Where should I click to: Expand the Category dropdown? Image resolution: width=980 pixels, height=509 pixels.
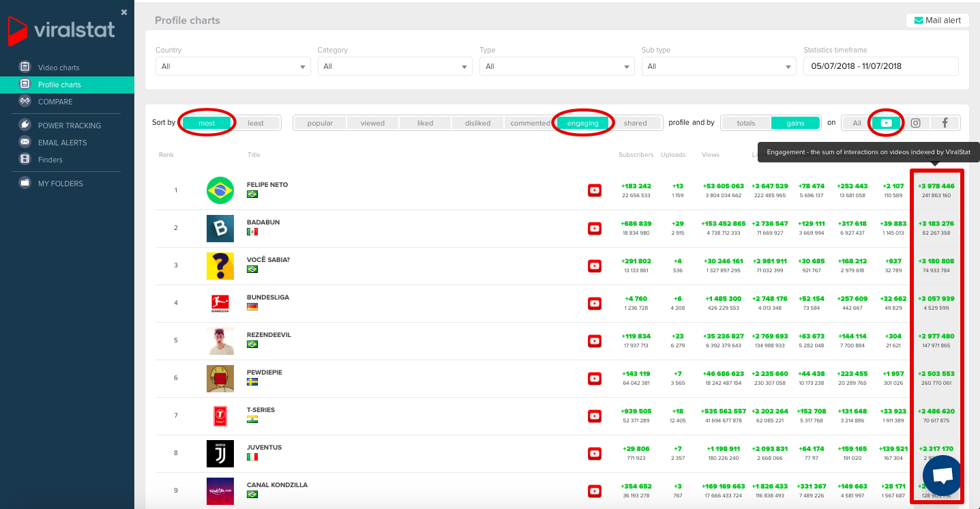click(395, 66)
